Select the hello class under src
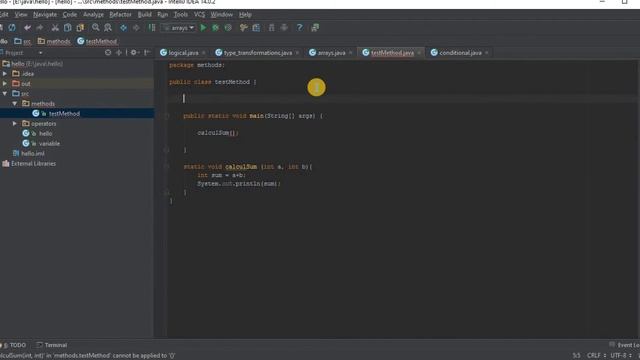Screen dimensions: 640x360 click(37, 133)
